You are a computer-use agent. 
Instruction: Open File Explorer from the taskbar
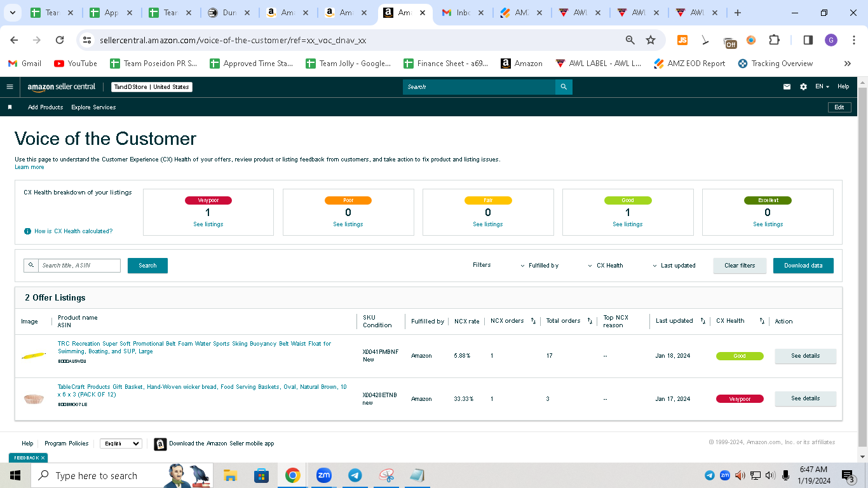pyautogui.click(x=230, y=475)
